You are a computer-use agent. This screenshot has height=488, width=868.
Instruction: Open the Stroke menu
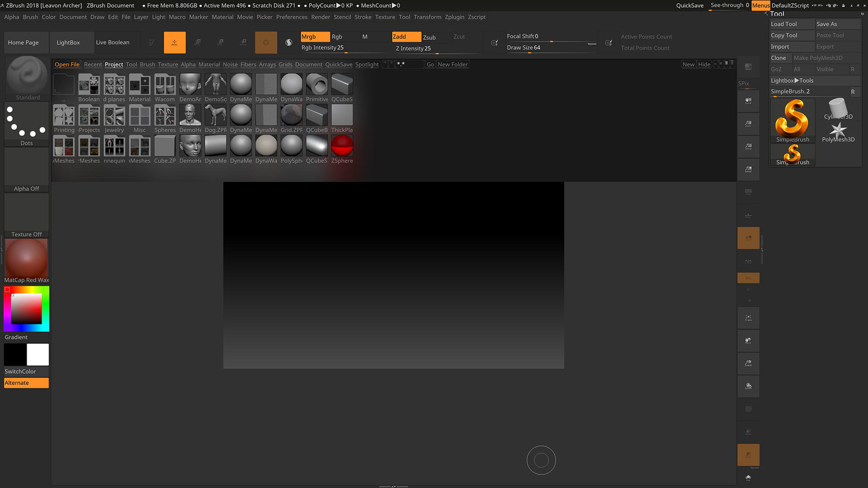coord(363,17)
